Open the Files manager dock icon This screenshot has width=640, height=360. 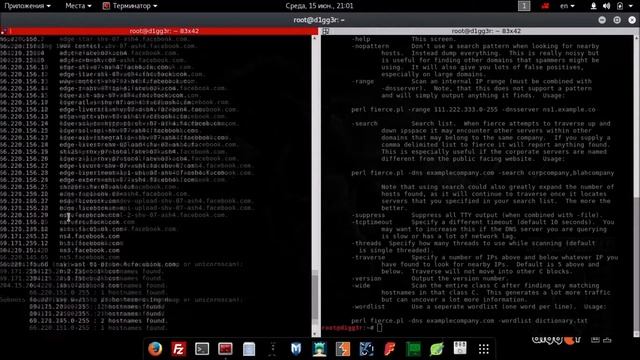tap(249, 349)
